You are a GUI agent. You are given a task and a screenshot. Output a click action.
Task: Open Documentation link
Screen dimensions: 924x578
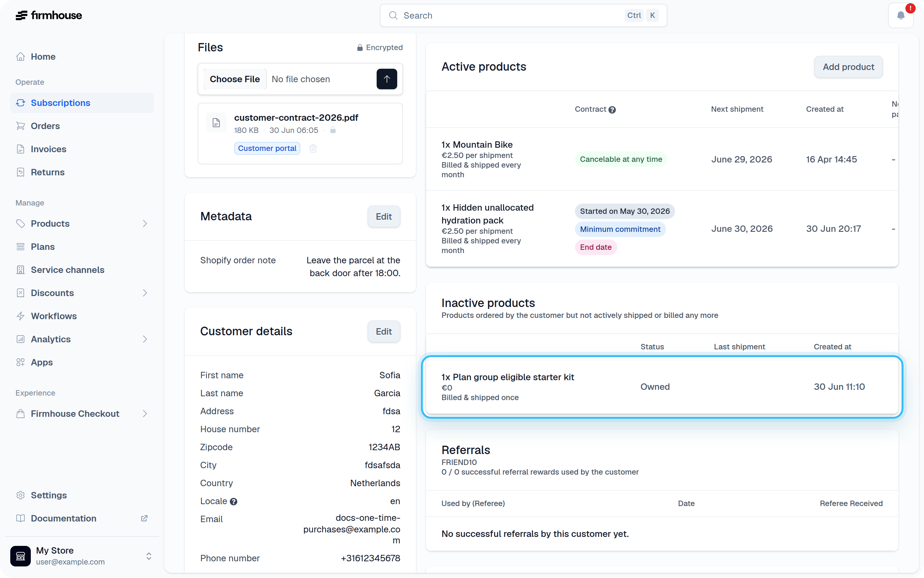(x=82, y=518)
